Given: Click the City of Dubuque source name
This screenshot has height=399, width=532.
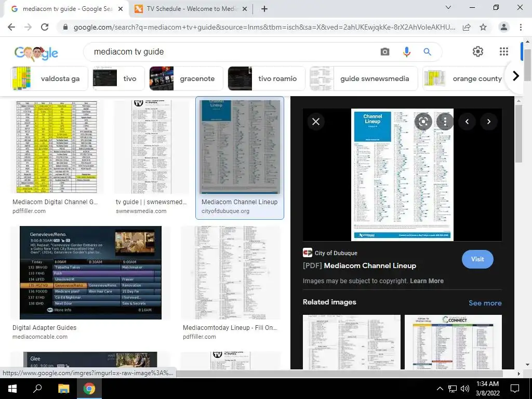Looking at the screenshot, I should point(336,253).
